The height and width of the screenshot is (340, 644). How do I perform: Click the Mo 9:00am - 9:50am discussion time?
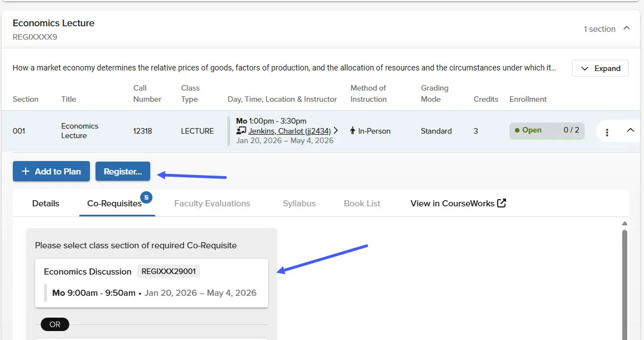click(94, 292)
